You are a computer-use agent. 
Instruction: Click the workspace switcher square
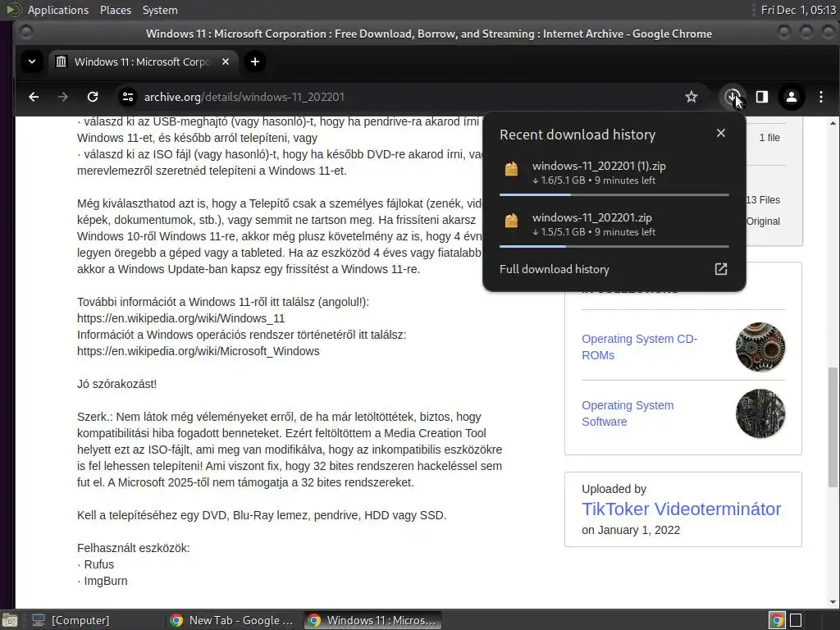(x=796, y=620)
